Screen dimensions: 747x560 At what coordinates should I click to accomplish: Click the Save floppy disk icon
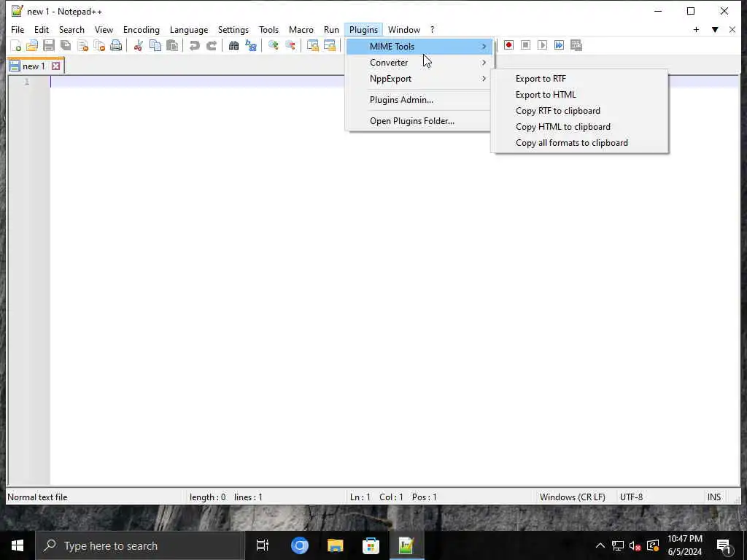click(49, 46)
